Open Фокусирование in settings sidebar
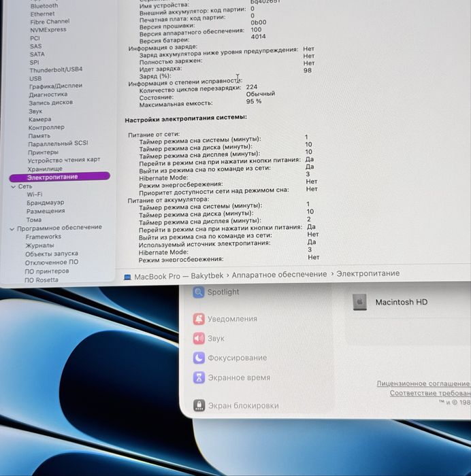471x476 pixels. [x=238, y=358]
